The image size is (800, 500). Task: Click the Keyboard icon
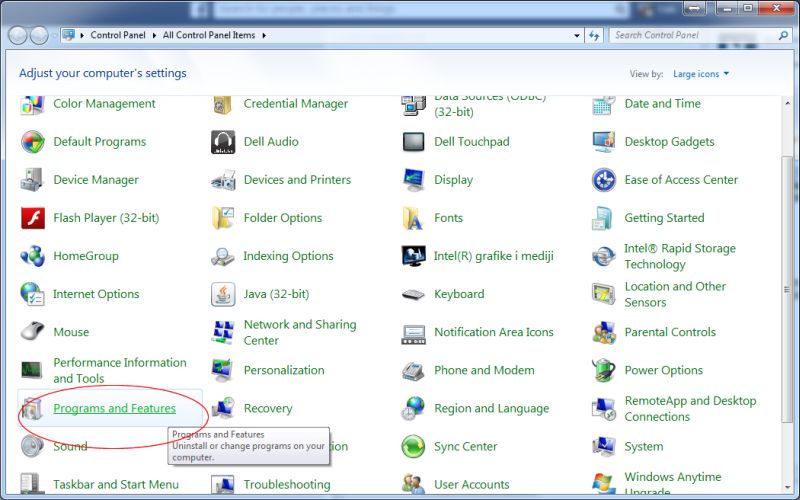[x=413, y=294]
